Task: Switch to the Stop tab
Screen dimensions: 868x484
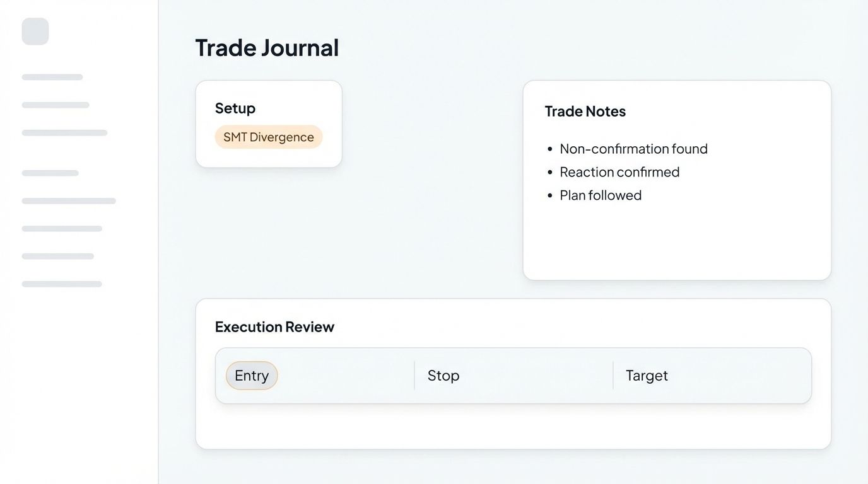Action: (x=443, y=376)
